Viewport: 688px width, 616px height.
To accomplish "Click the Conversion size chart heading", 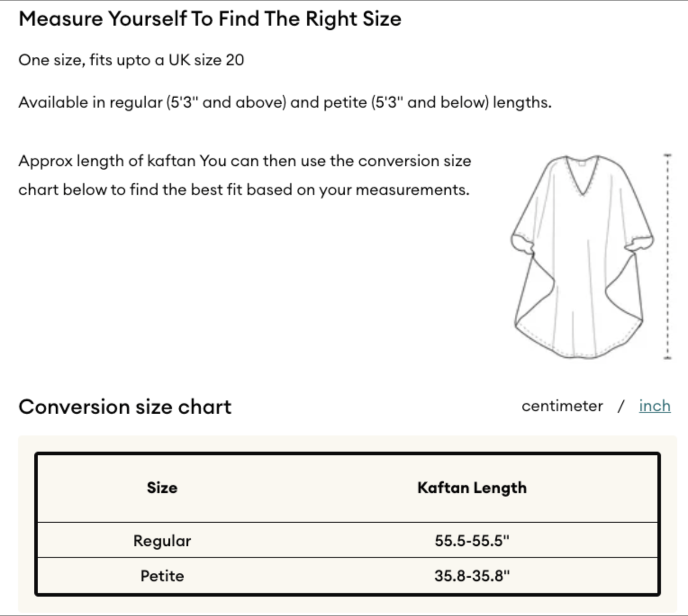I will (125, 407).
